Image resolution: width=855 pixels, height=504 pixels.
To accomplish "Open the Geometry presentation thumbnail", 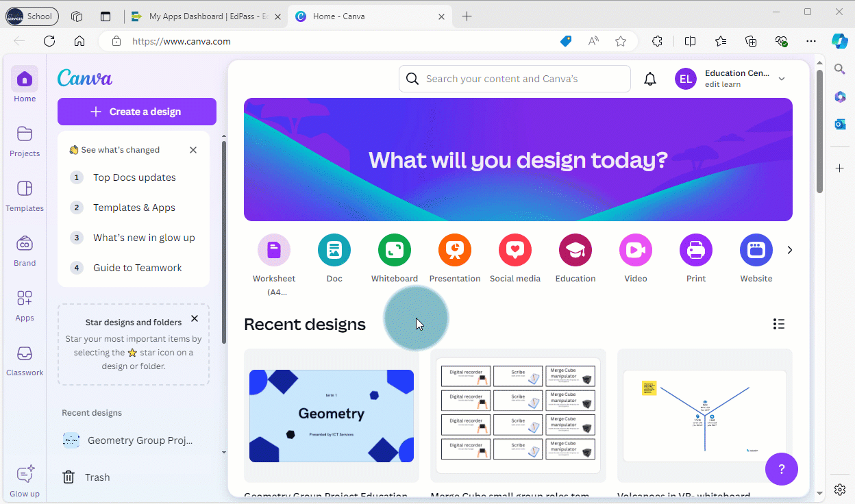I will pyautogui.click(x=332, y=416).
